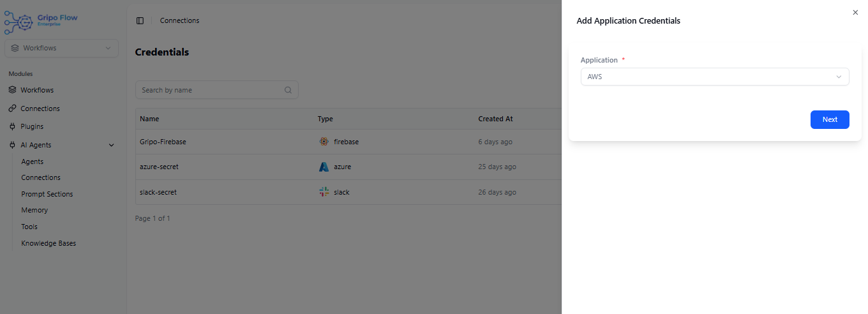Click the firebase type icon
Viewport: 868px width, 314px height.
point(324,142)
